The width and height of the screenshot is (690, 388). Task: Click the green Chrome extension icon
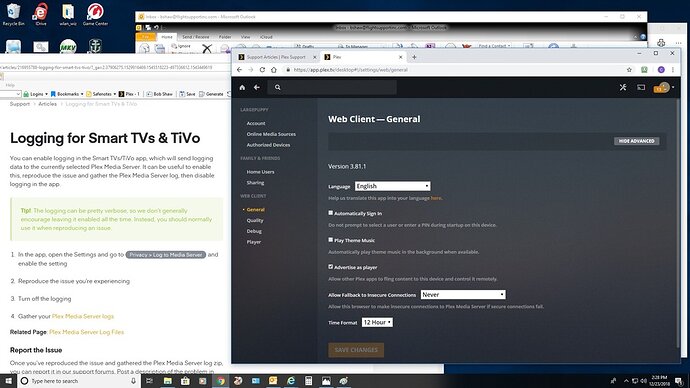coord(644,70)
